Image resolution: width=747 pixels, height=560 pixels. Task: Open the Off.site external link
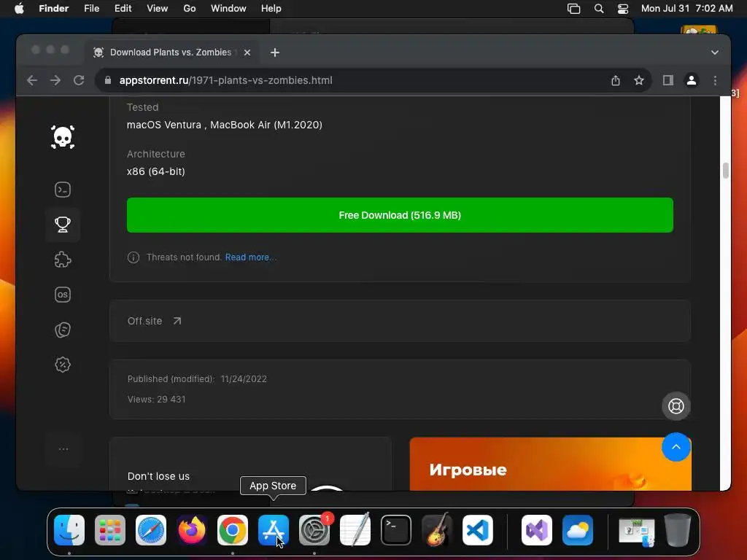pos(154,321)
